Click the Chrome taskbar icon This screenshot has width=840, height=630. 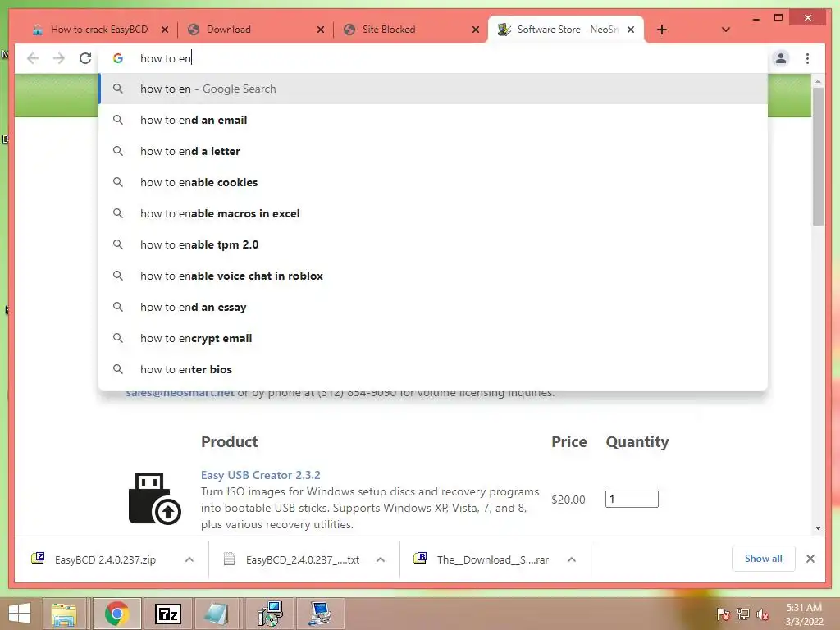pyautogui.click(x=116, y=614)
